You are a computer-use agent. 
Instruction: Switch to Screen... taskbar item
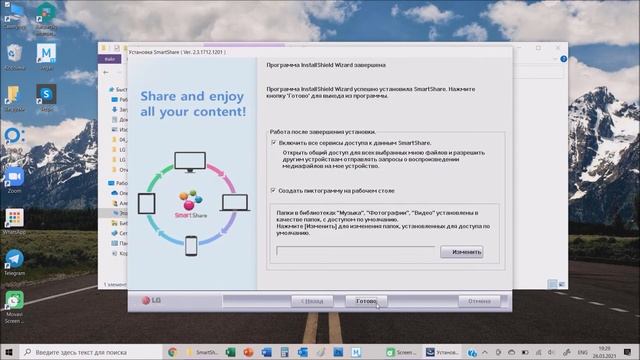[x=401, y=352]
